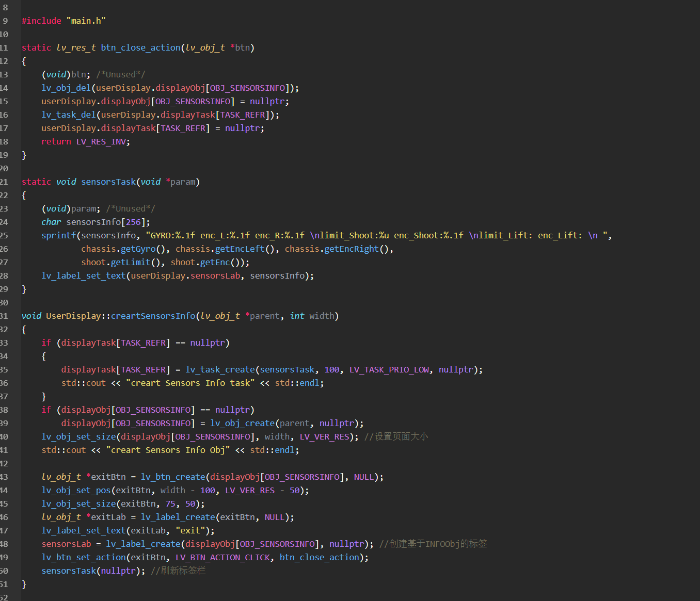The image size is (700, 601).
Task: Click line number 9 in gutter
Action: pos(5,21)
